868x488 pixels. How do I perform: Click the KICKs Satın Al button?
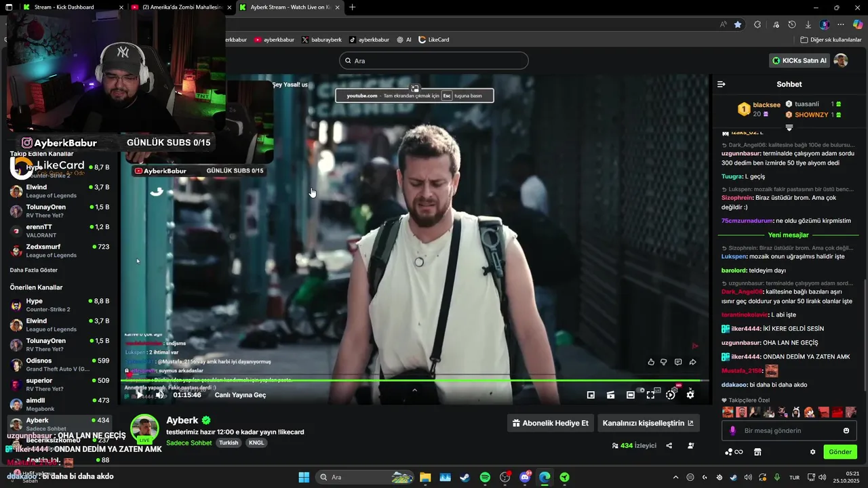tap(800, 60)
